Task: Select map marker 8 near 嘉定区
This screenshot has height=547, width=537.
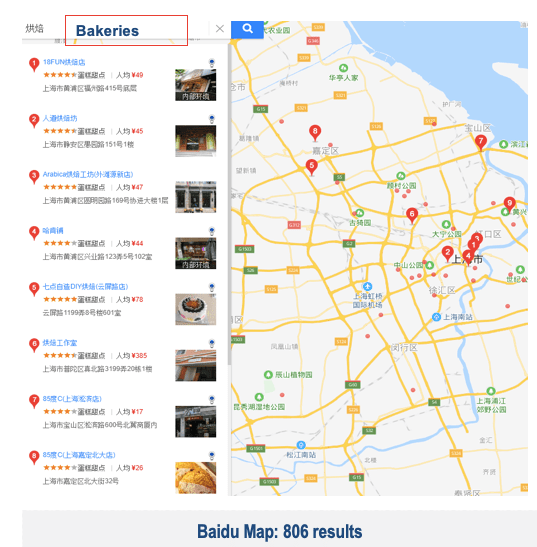Action: [315, 133]
